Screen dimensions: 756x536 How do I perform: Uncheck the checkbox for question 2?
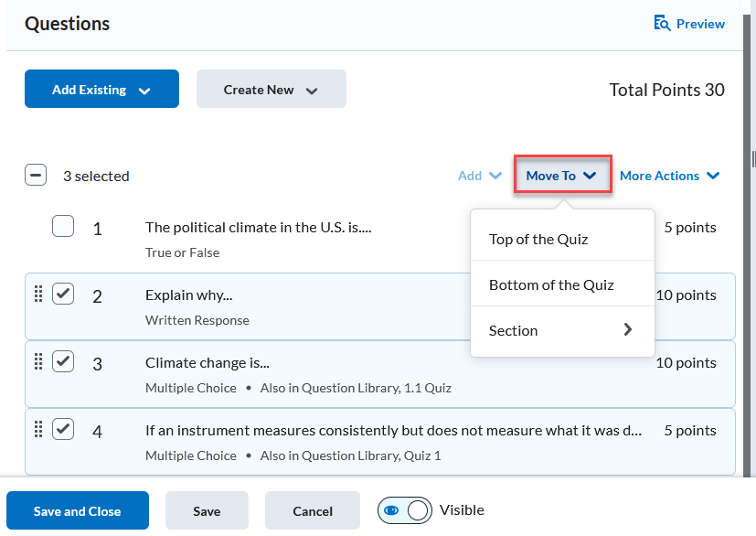point(63,295)
